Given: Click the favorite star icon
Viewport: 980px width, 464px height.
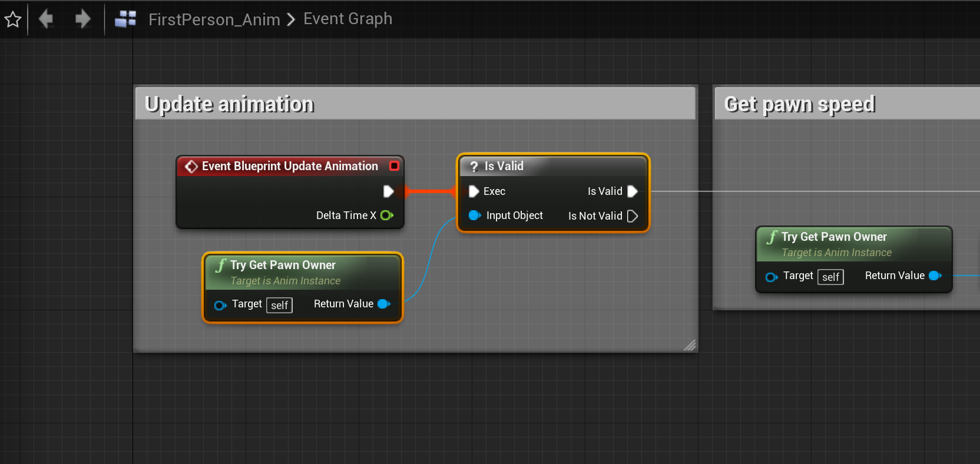Looking at the screenshot, I should pos(13,19).
